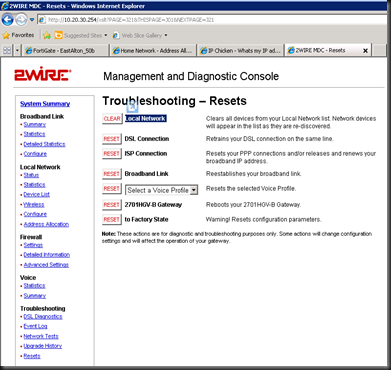
Task: Open Local Network Statistics link
Action: coord(34,185)
